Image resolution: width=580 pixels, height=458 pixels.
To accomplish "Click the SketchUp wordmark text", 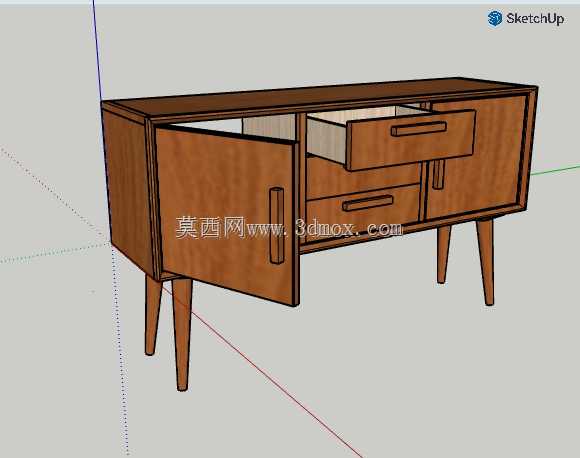I will coord(535,18).
